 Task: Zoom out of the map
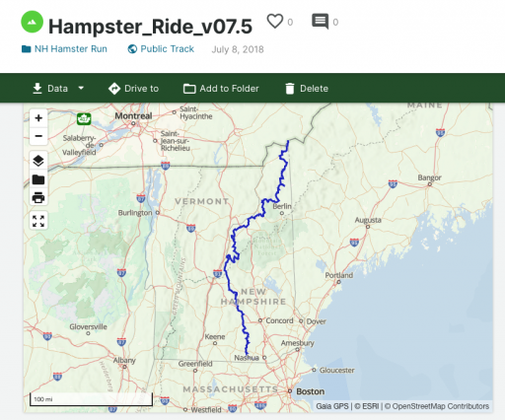(x=38, y=136)
